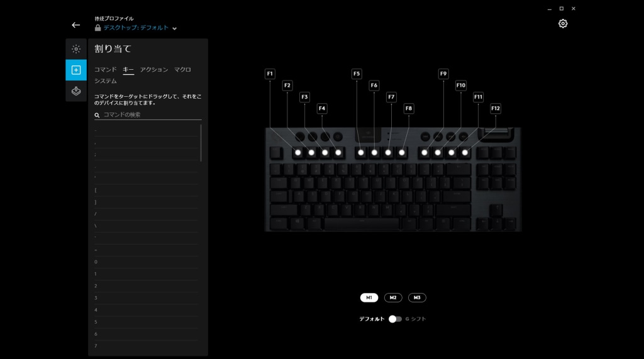Select the M1 memory mode
644x359 pixels.
click(x=369, y=297)
